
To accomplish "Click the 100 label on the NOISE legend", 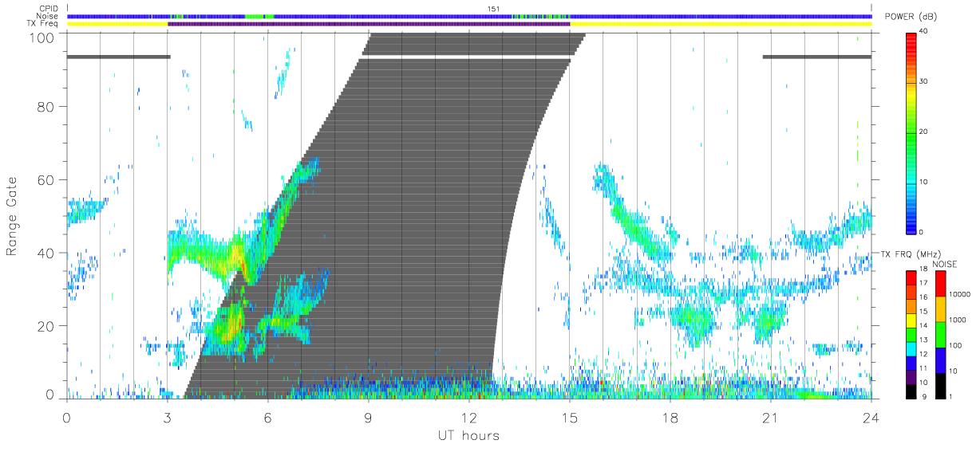I will tap(955, 345).
